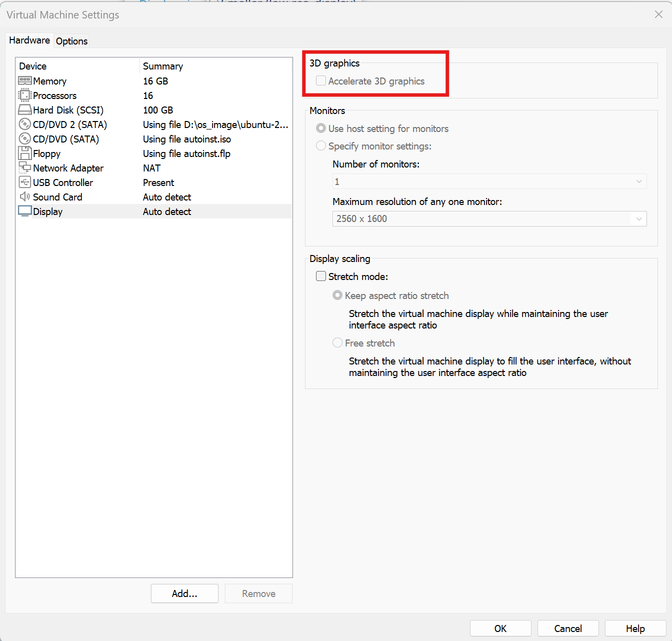Click the USB Controller icon
The image size is (672, 641).
coord(25,182)
